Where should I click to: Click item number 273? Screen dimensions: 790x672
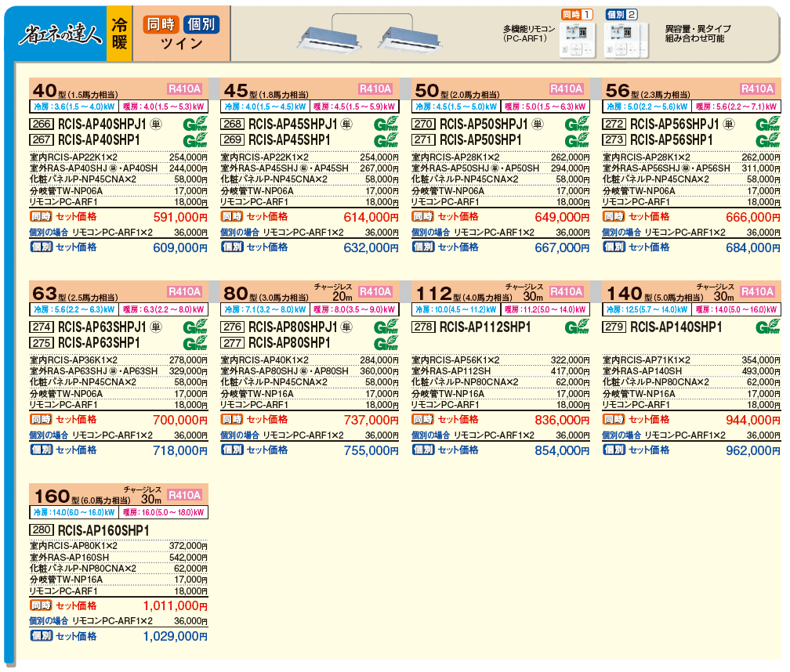[614, 139]
